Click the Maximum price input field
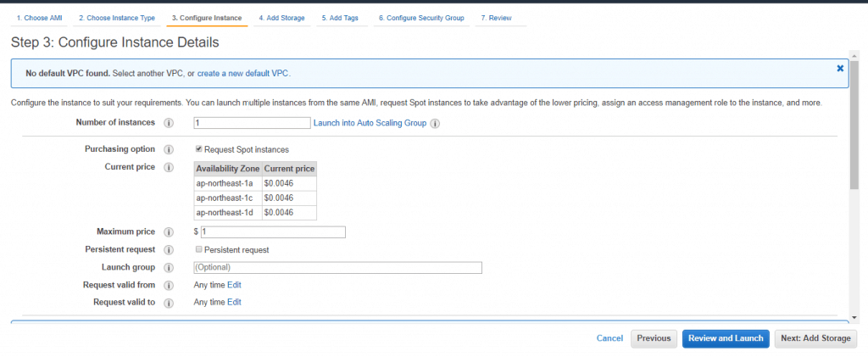Screen dimensions: 868x357 pos(273,231)
